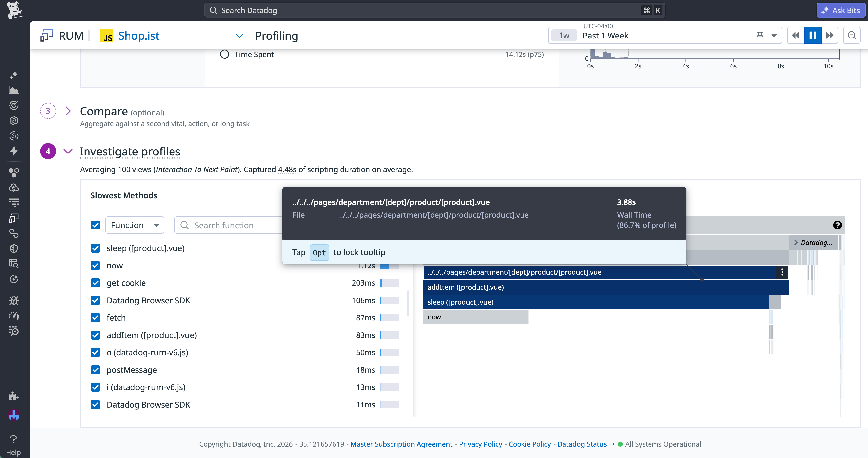
Task: Select the sleep ([product].vue) flame graph bar
Action: click(595, 302)
